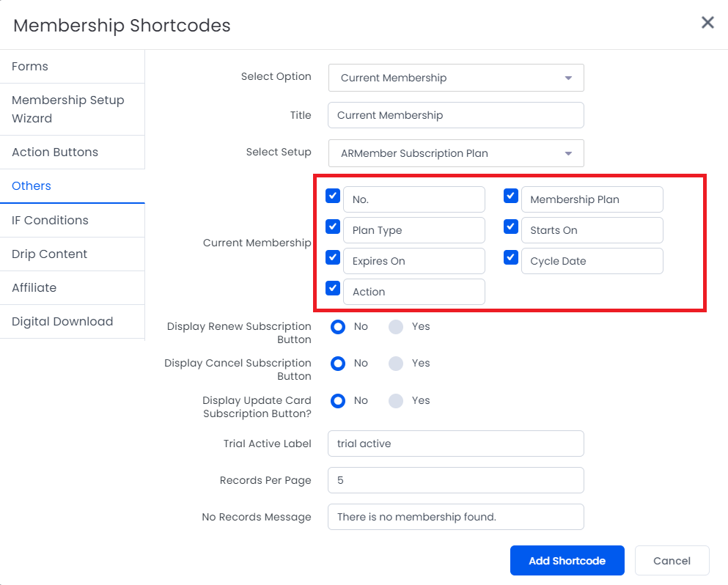Select Yes for Display Cancel Subscription Button
This screenshot has width=728, height=585.
396,364
